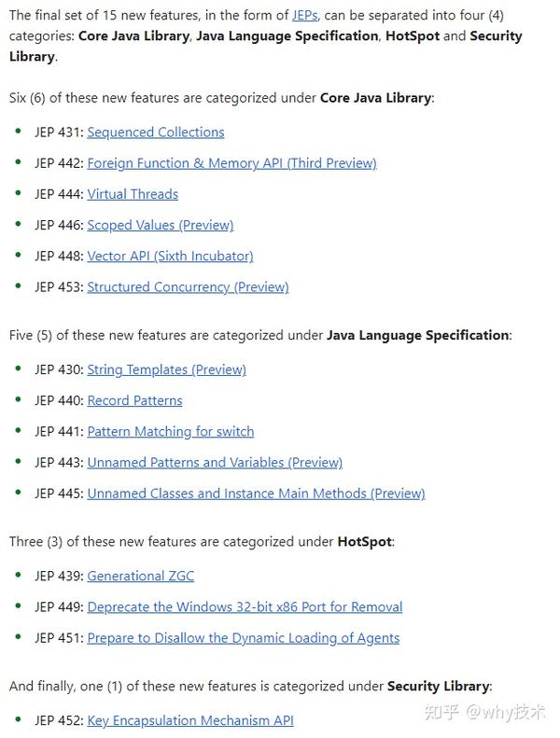Open Vector API (Sixth Incubator) link
560x738 pixels.
click(x=170, y=256)
